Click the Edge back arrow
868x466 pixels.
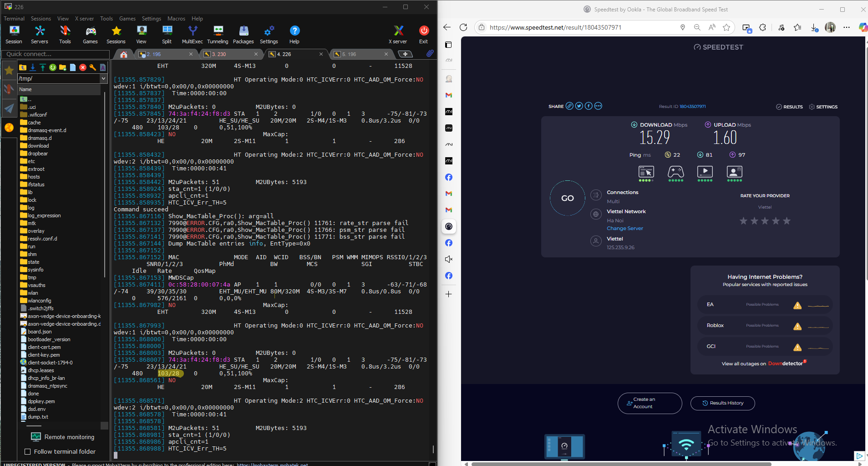(x=447, y=27)
